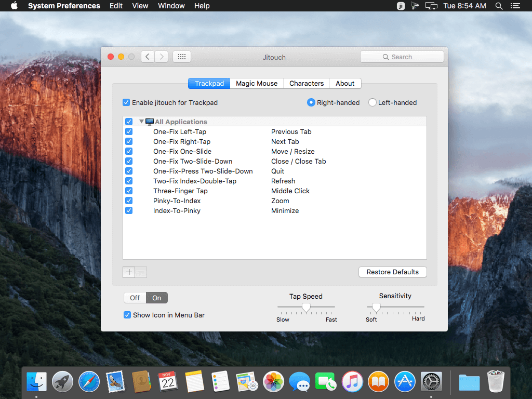Open iBooks in the Dock
Viewport: 532px width, 399px height.
pos(379,381)
